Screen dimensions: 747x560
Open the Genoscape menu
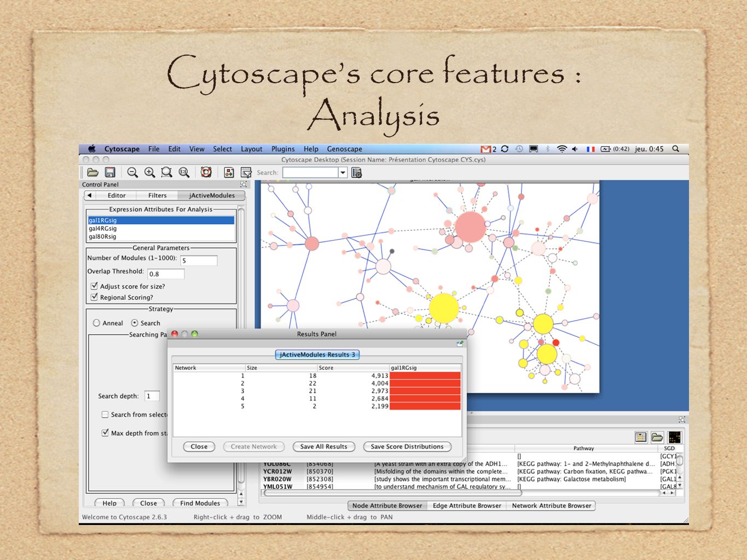click(345, 149)
